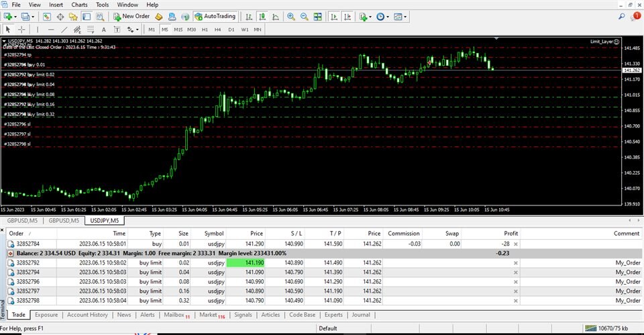
Task: Draw equidistant channel tool
Action: pos(77,30)
